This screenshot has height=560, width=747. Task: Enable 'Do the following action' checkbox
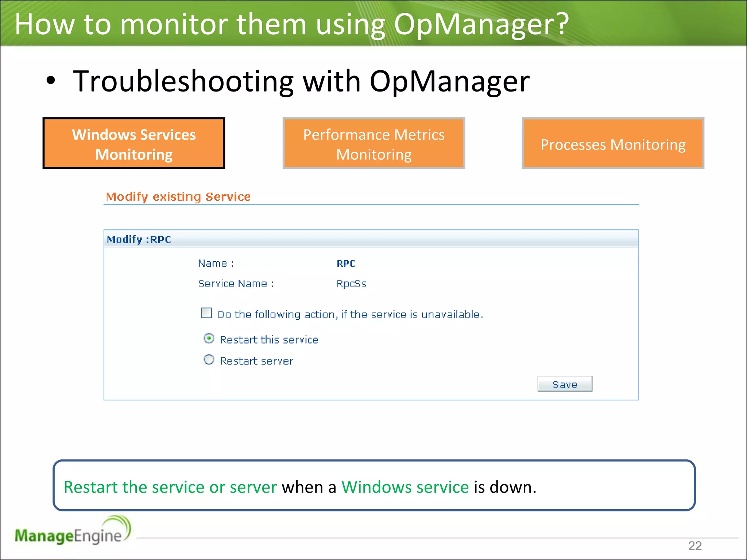coord(206,313)
